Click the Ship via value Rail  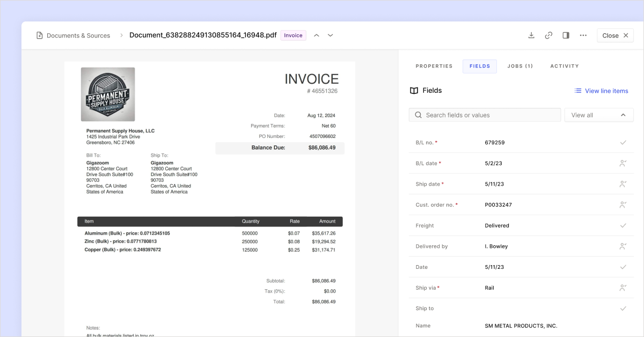coord(489,288)
